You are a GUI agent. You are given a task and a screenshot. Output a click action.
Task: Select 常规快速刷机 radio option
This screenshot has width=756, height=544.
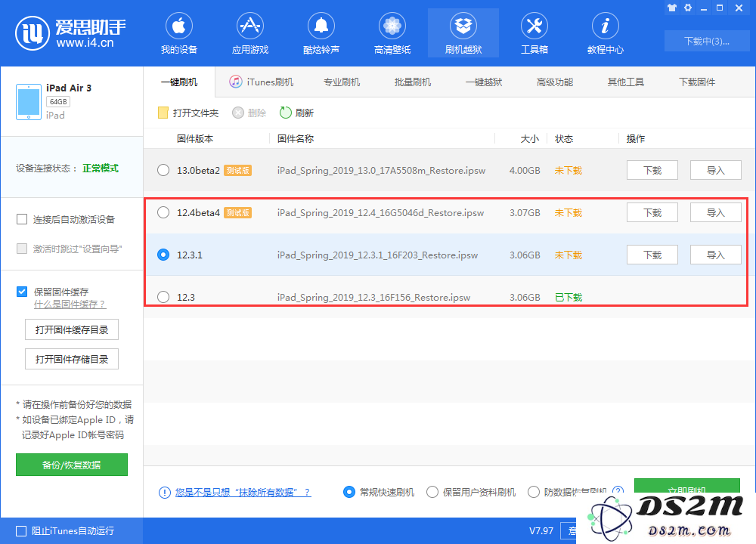(349, 492)
